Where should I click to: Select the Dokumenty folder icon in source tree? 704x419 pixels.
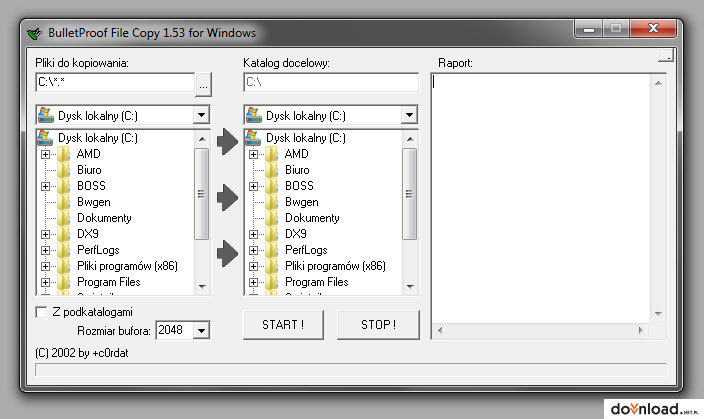(63, 218)
